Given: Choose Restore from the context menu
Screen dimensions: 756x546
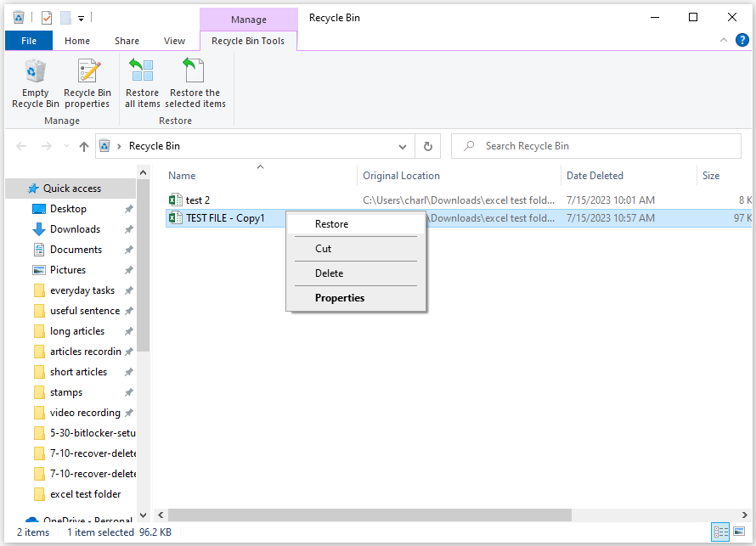Looking at the screenshot, I should coord(356,224).
